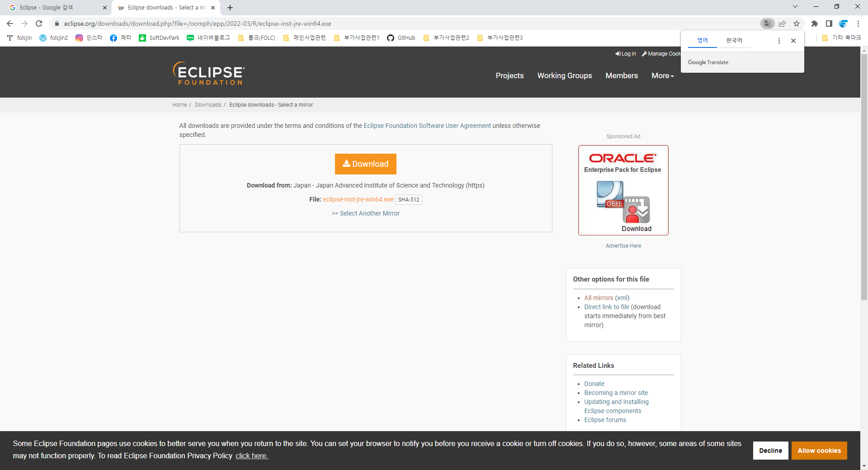
Task: Click Direct link to file
Action: point(607,307)
